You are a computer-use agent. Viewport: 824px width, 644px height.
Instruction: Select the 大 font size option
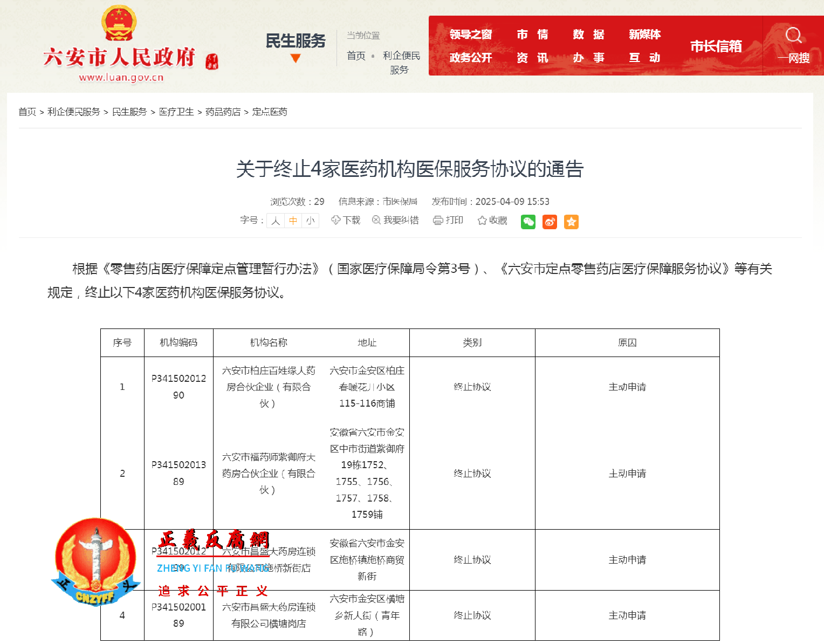275,220
